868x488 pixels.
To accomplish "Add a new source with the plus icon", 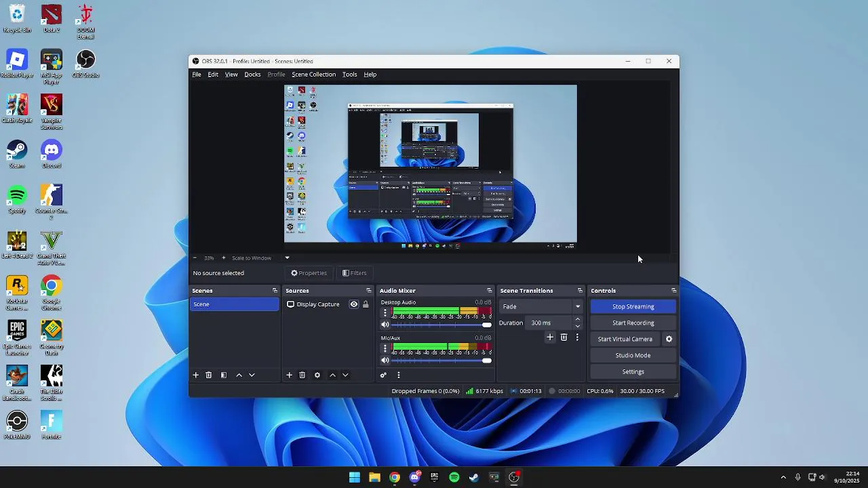I will point(289,375).
